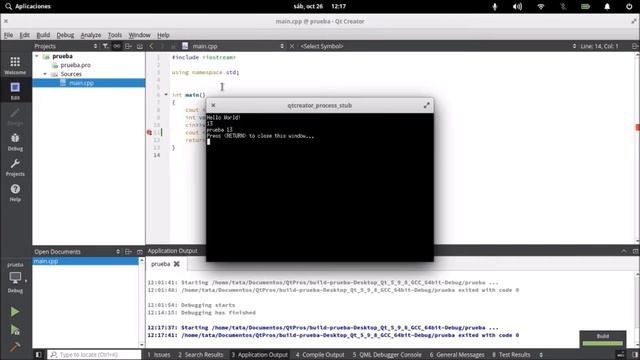This screenshot has width=640, height=360.
Task: Open the Edit menu
Action: [x=24, y=35]
